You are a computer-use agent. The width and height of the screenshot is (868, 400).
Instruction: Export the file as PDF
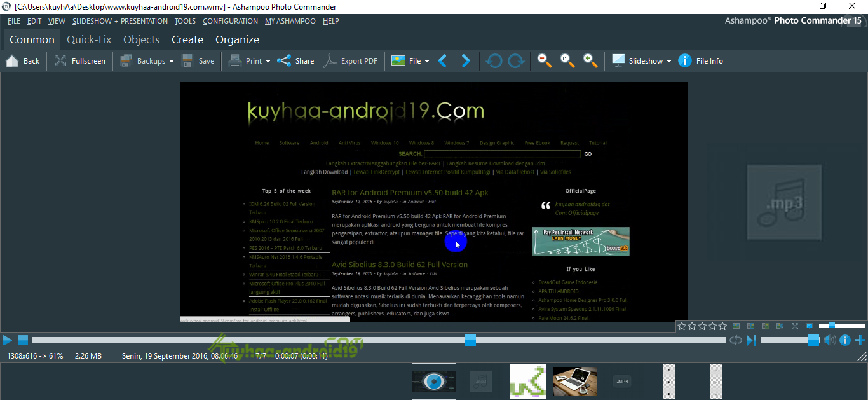tap(350, 61)
